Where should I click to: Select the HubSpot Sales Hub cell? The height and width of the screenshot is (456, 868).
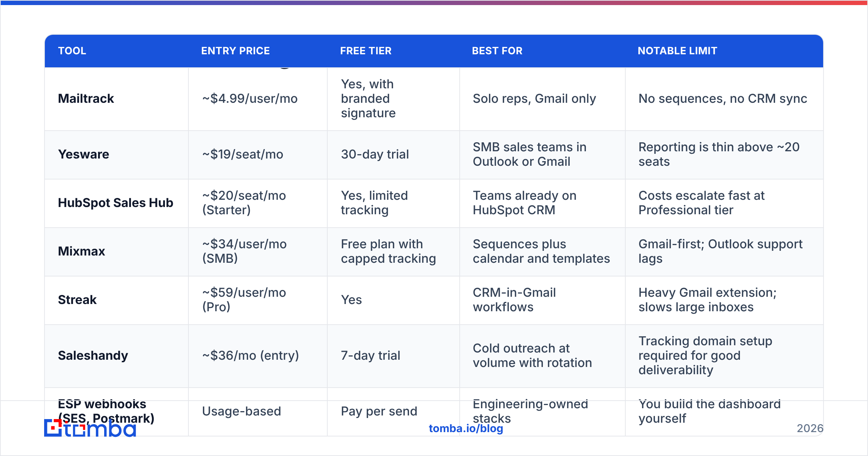coord(116,203)
